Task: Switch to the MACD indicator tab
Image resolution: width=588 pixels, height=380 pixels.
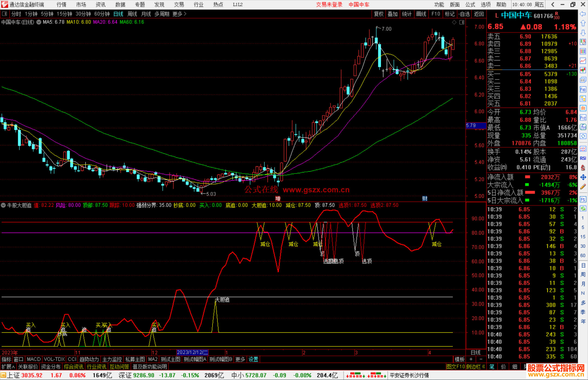Action: [33, 359]
